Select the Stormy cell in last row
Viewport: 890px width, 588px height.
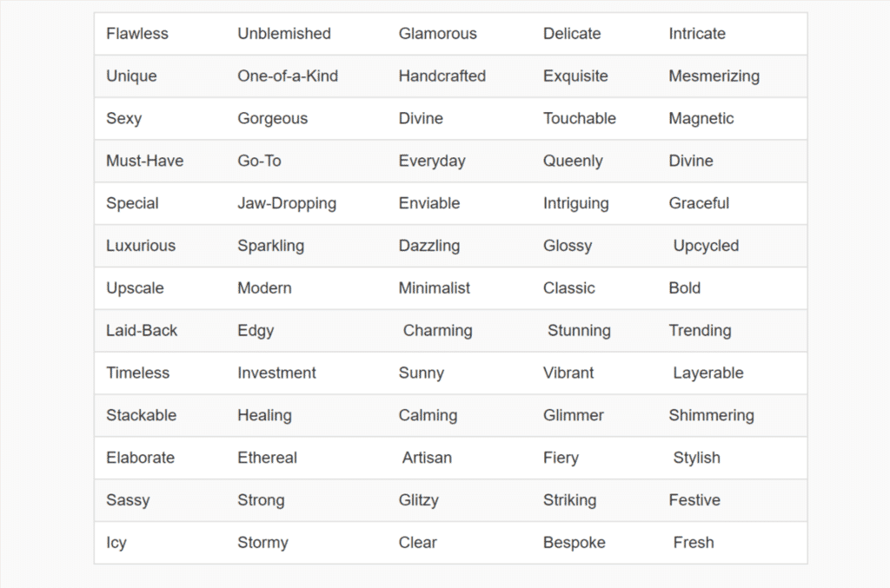[262, 543]
